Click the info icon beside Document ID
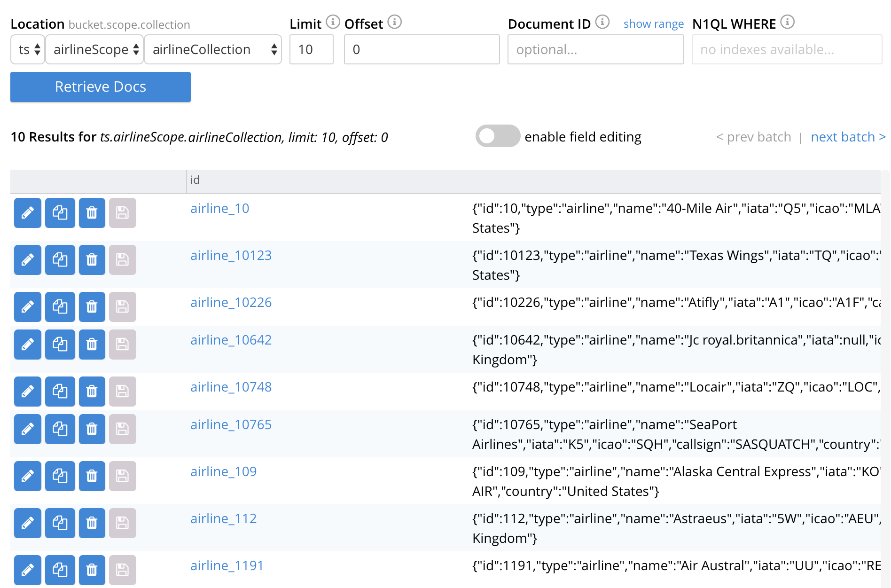Viewport: 891px width, 588px height. pyautogui.click(x=602, y=22)
